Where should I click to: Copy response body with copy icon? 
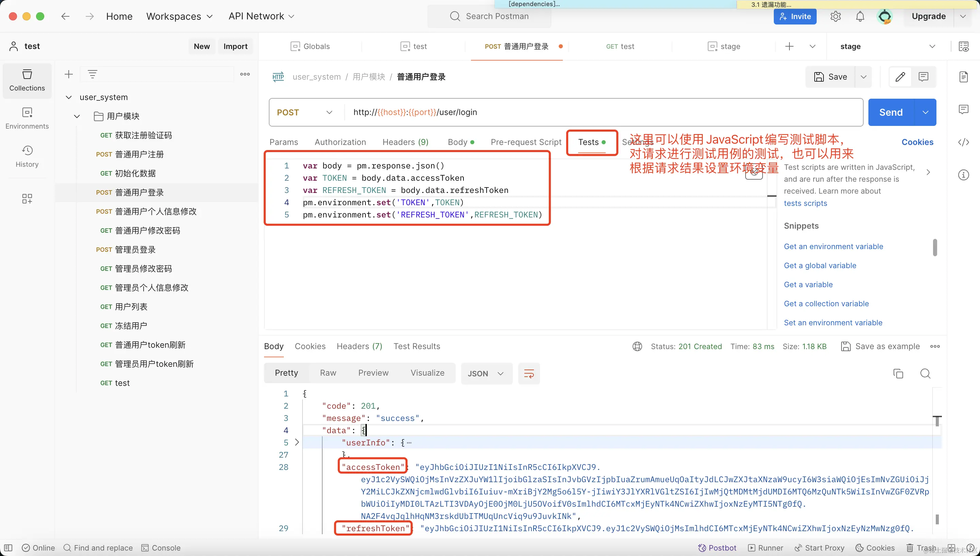(x=898, y=374)
